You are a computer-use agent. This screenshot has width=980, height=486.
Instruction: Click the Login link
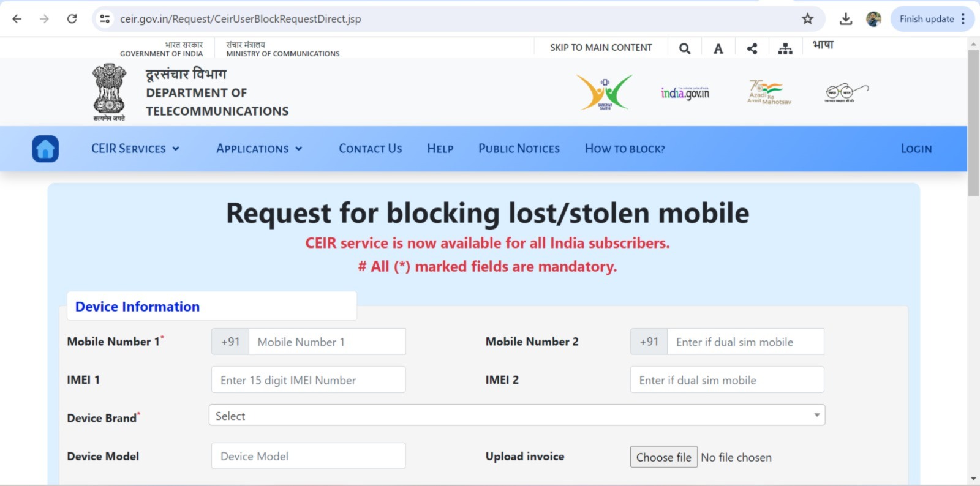click(x=916, y=148)
